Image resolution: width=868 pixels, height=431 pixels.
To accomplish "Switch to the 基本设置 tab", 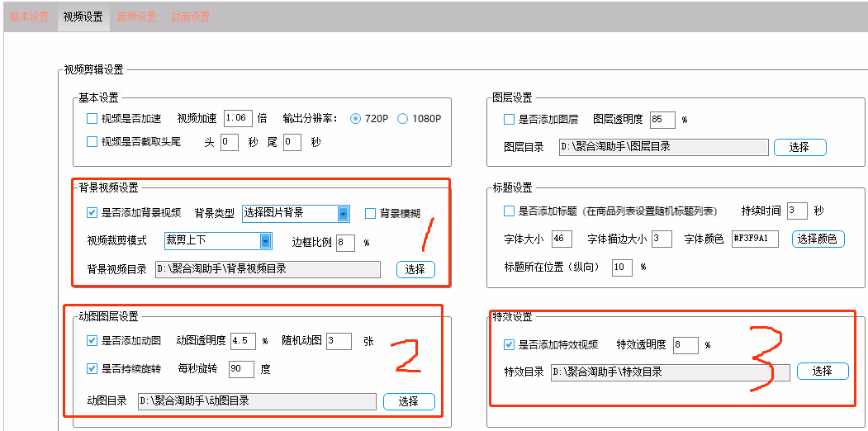I will [29, 17].
